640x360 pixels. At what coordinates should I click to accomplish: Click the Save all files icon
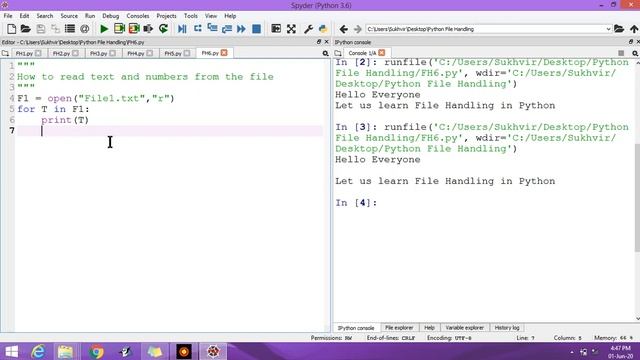pyautogui.click(x=55, y=29)
